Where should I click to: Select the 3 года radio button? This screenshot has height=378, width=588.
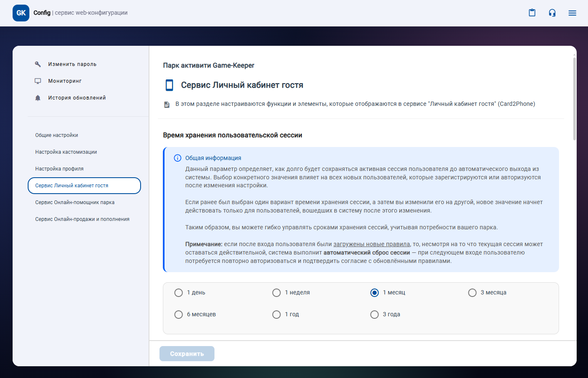tap(374, 315)
